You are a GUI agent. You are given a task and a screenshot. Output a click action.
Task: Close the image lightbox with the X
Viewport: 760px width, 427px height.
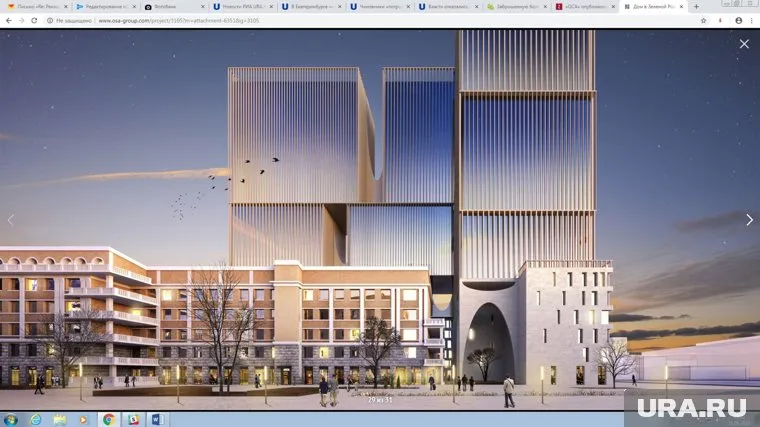point(744,44)
